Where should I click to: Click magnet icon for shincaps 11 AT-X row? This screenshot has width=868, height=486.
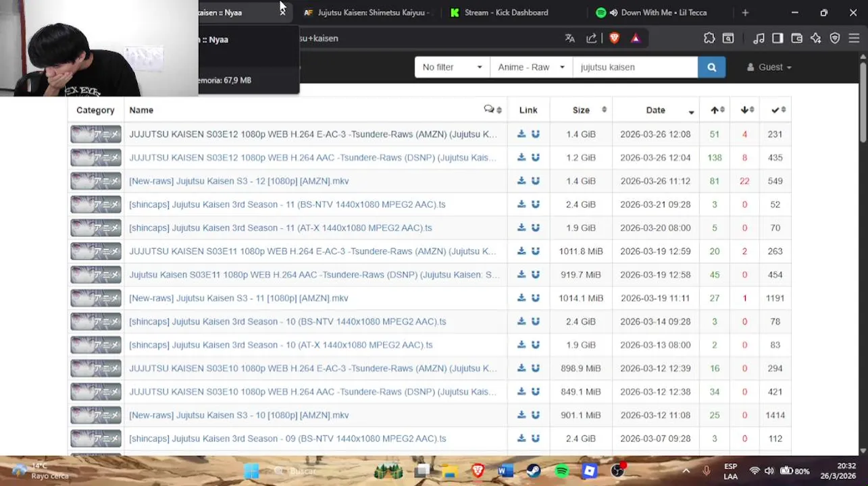536,227
